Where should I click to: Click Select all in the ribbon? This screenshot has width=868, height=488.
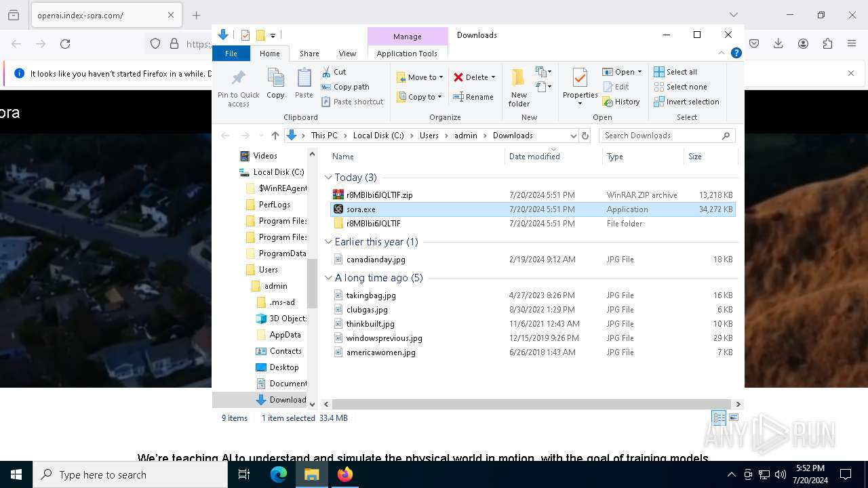675,72
